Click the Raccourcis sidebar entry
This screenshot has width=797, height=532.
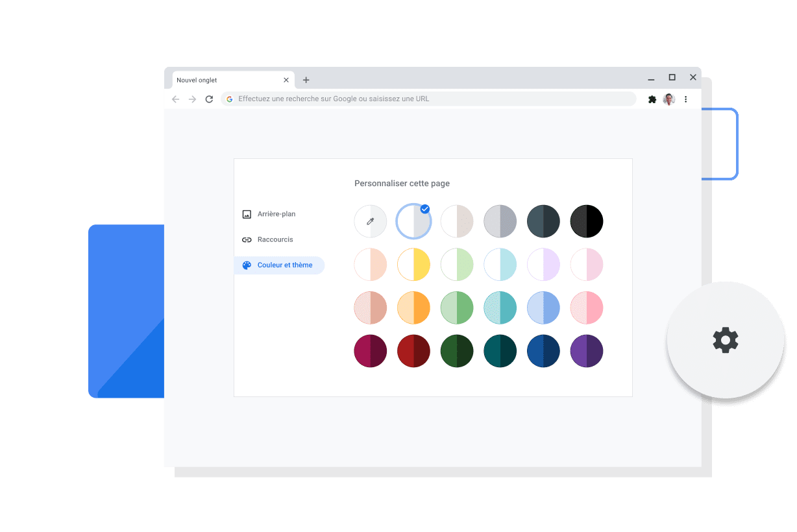click(x=275, y=239)
